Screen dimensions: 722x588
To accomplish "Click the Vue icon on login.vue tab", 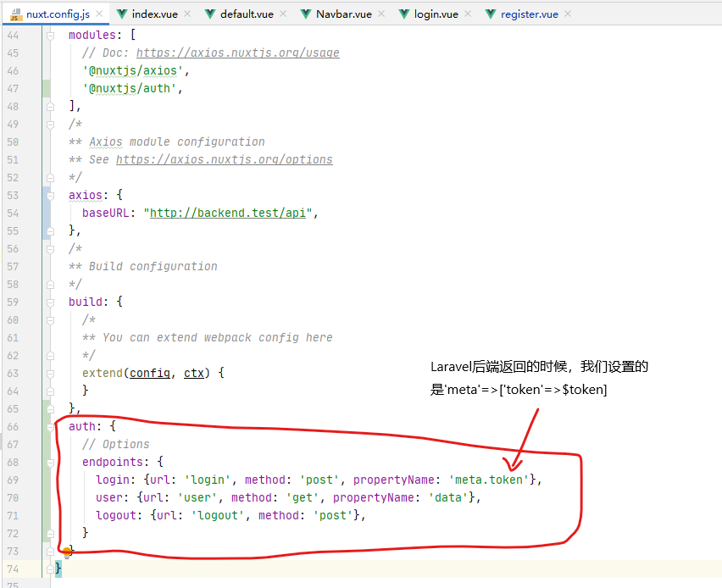I will pyautogui.click(x=404, y=14).
